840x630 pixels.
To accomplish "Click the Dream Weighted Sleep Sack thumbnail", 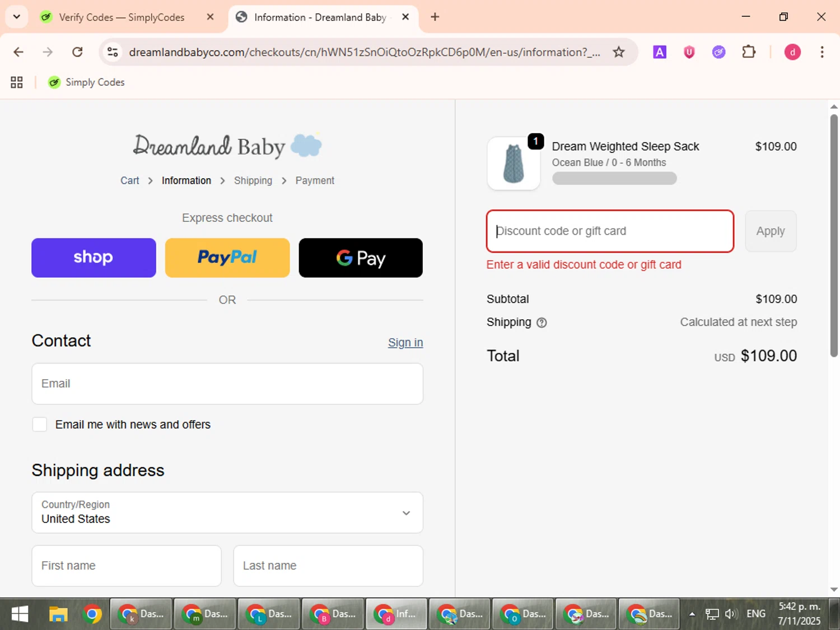I will [x=514, y=164].
